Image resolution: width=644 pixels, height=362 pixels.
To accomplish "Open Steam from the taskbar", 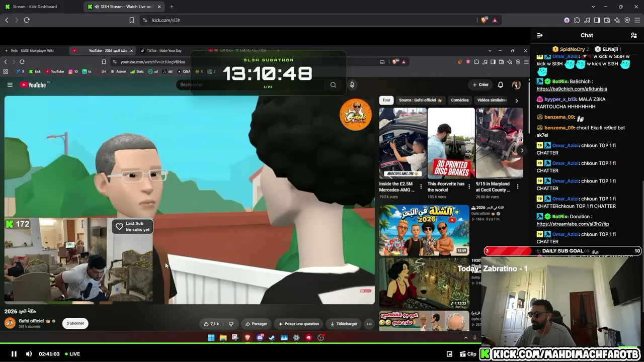I will point(272,338).
